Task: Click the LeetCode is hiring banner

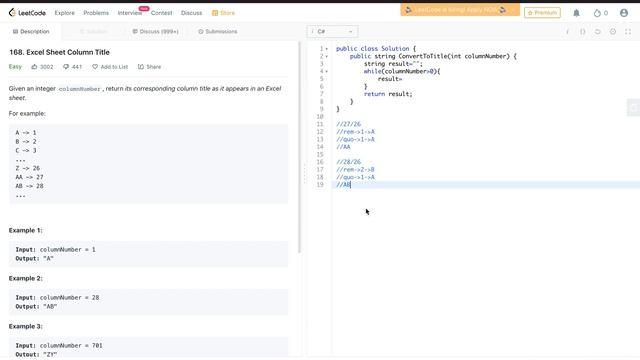Action: click(x=460, y=10)
